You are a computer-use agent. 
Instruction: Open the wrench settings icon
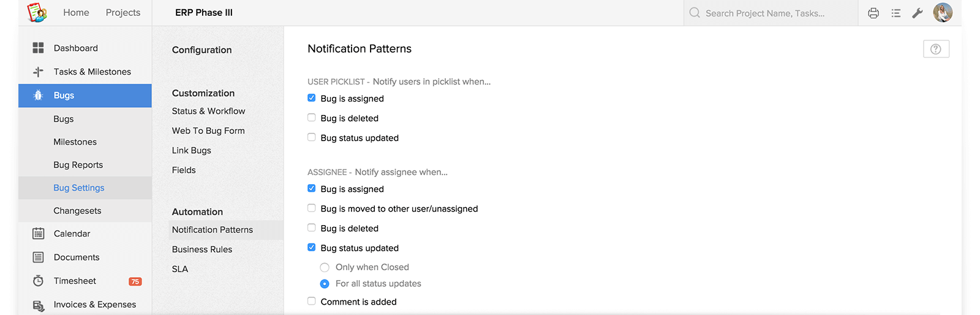point(917,13)
